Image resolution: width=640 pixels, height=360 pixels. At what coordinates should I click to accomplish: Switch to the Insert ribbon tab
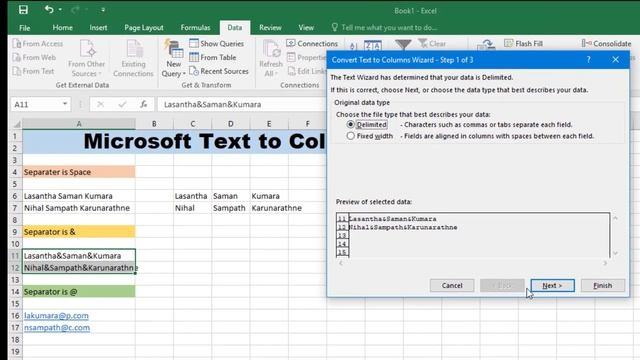coord(98,28)
